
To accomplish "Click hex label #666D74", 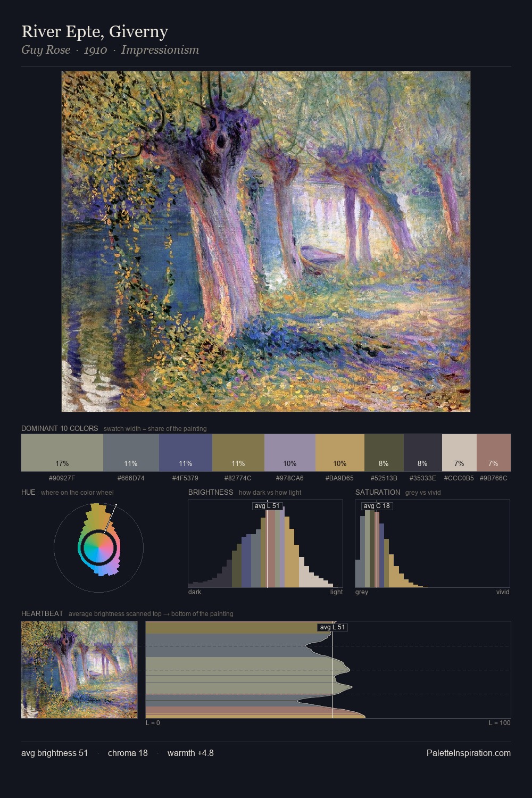I will click(131, 478).
